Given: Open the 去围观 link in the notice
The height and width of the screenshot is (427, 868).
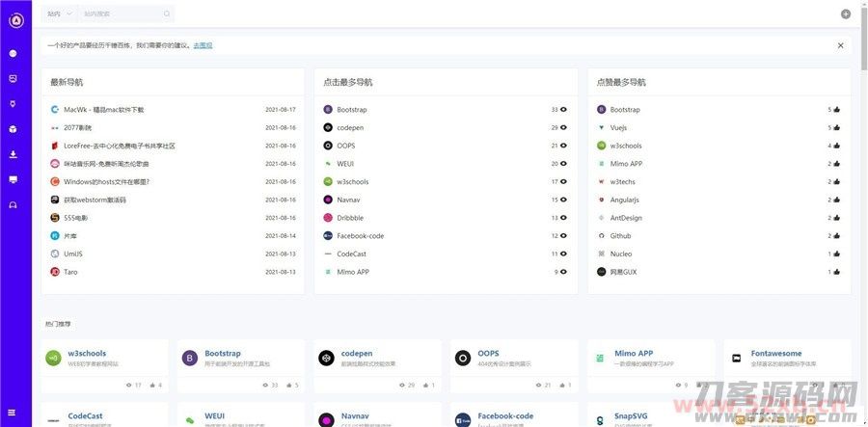Looking at the screenshot, I should pyautogui.click(x=203, y=45).
